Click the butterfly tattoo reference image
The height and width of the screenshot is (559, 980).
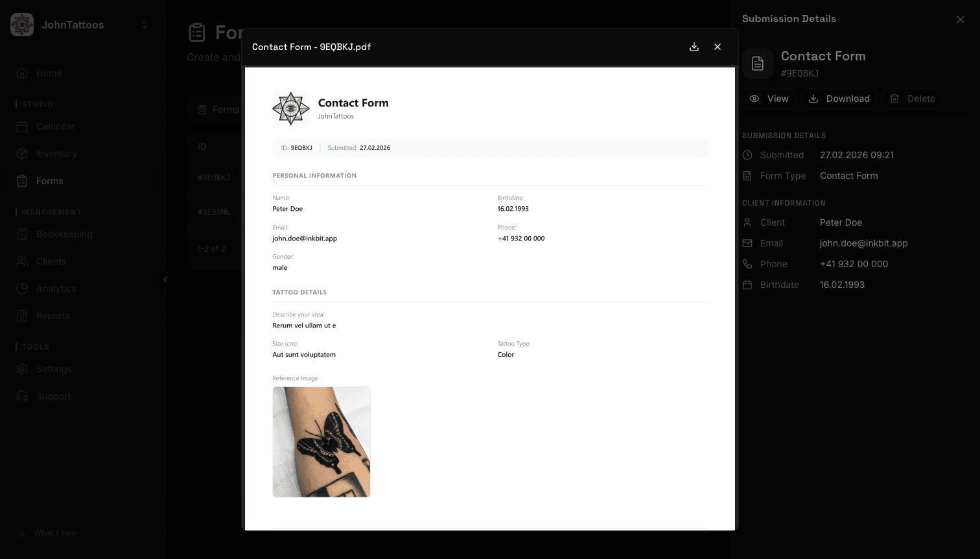(321, 442)
